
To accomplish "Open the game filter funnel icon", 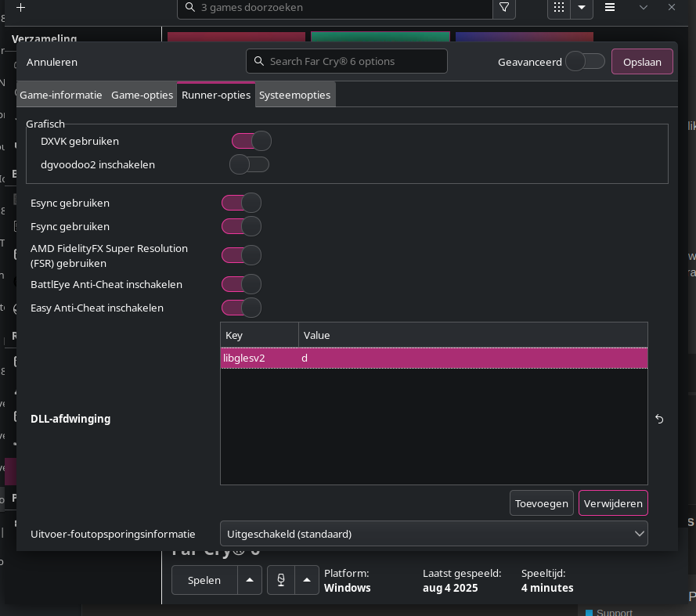I will click(504, 8).
